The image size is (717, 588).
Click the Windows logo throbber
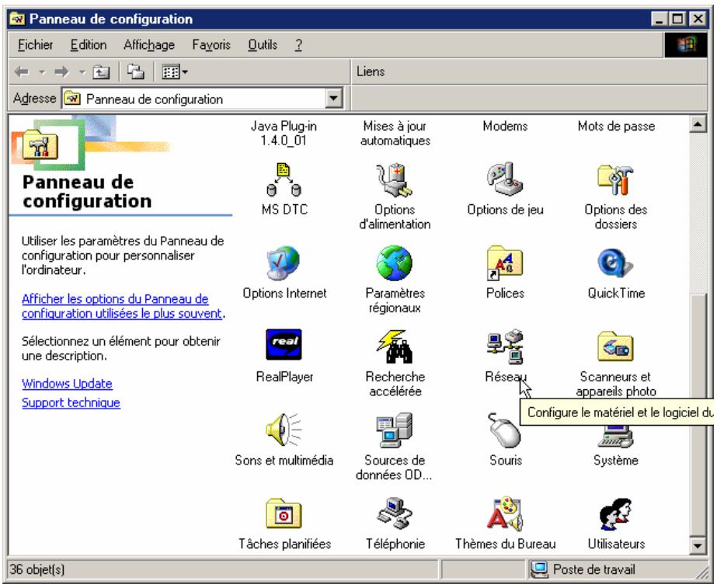[686, 45]
